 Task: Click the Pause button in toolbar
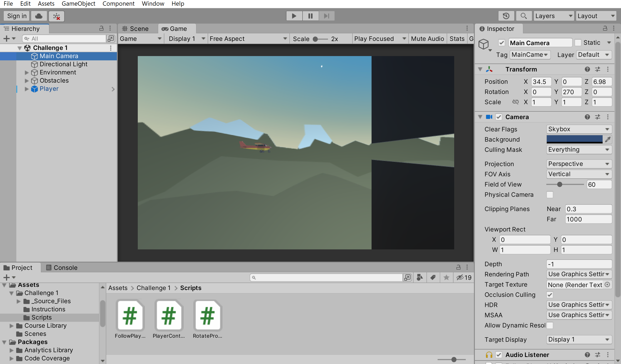tap(310, 16)
